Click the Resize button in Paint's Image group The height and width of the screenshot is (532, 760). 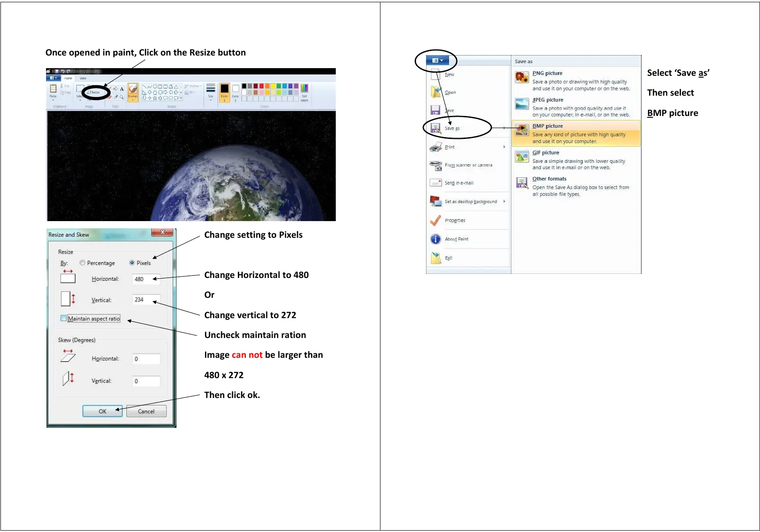[x=93, y=93]
